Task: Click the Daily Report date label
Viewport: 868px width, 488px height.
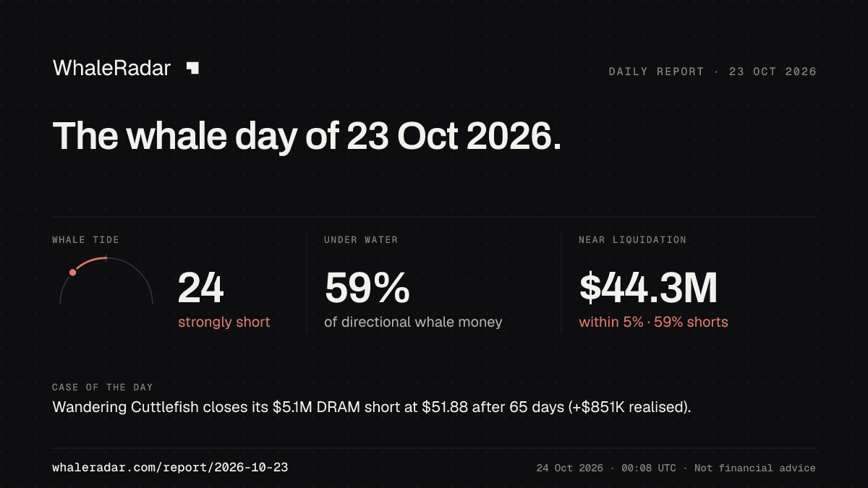Action: (x=712, y=72)
